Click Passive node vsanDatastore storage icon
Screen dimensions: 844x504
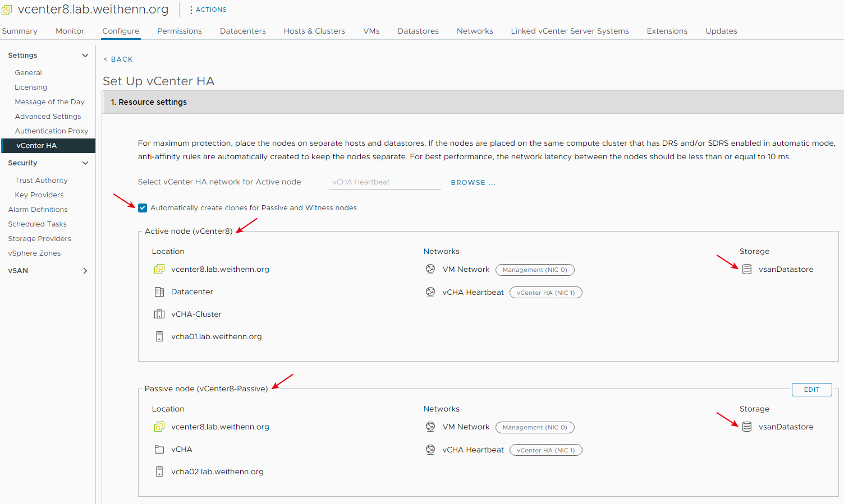click(x=747, y=427)
